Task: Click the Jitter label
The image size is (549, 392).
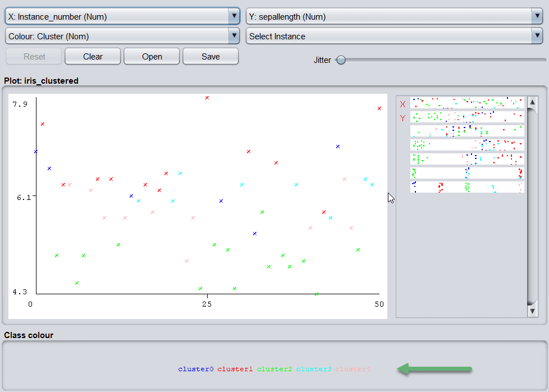Action: [322, 60]
